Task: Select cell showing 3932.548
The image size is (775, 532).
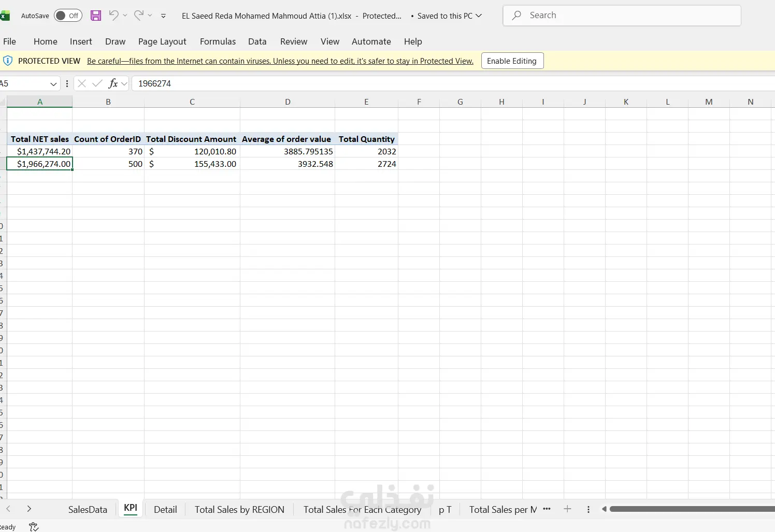Action: coord(287,164)
